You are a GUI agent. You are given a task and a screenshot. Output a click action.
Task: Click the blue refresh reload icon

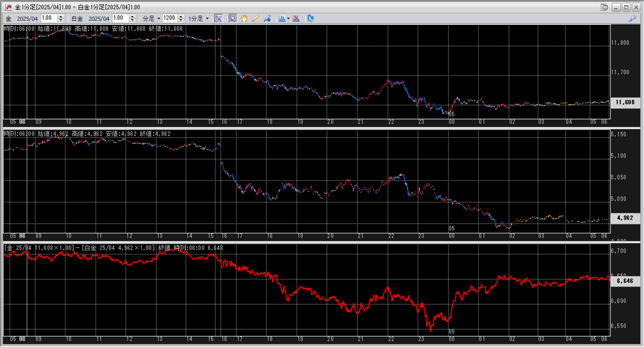pyautogui.click(x=310, y=19)
